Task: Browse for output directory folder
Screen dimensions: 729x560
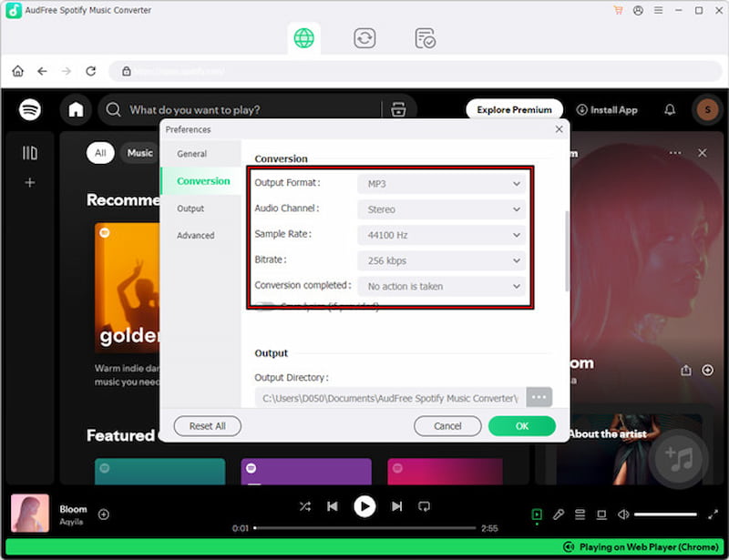Action: click(539, 397)
